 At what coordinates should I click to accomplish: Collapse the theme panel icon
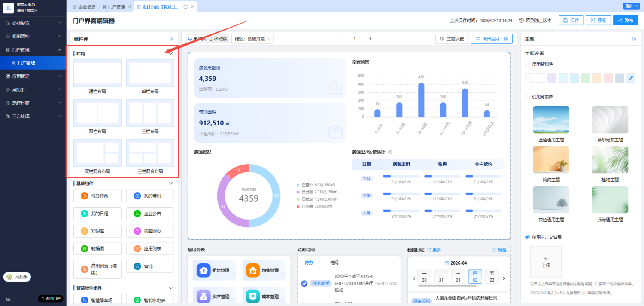coord(634,39)
